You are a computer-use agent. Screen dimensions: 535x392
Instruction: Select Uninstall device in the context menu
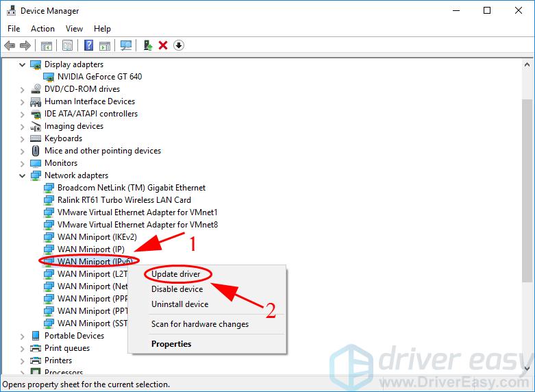click(179, 304)
